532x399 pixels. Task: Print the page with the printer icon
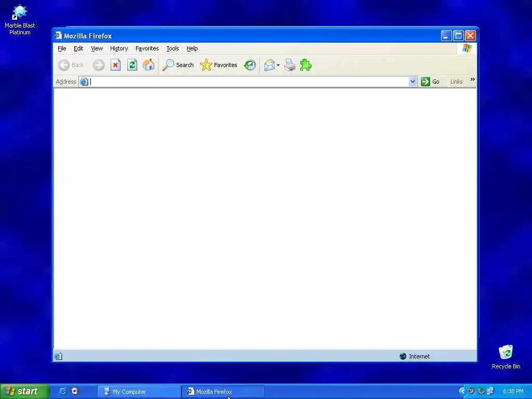(x=290, y=65)
